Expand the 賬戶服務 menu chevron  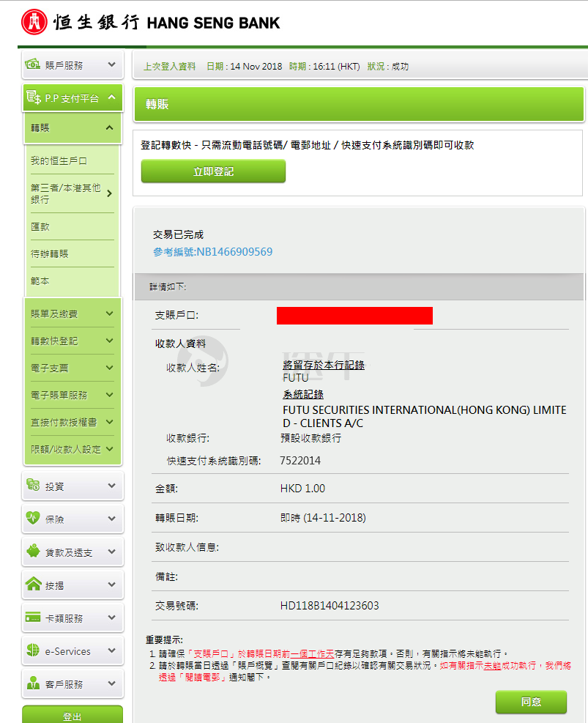tap(111, 64)
